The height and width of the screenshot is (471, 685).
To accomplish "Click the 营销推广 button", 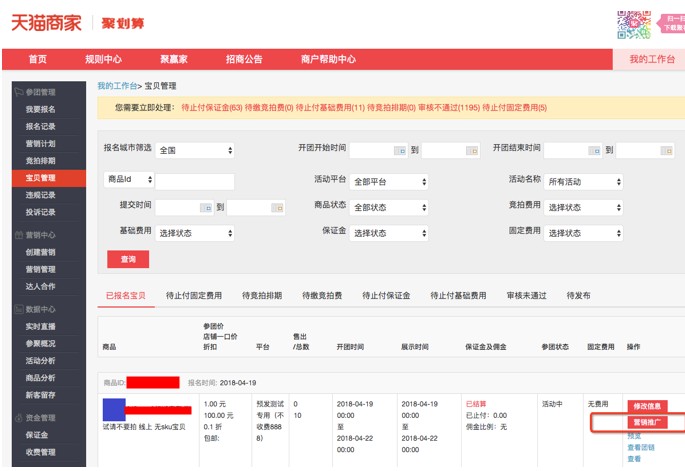I will click(647, 423).
